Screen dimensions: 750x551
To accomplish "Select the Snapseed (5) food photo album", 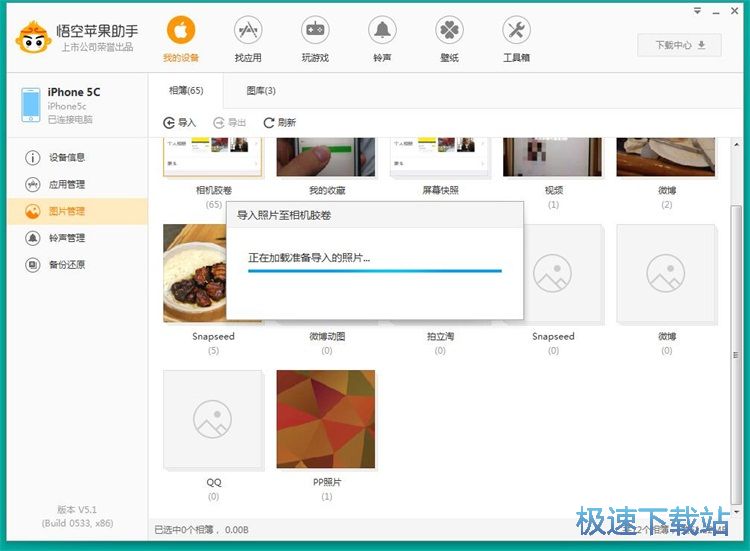I will coord(195,273).
